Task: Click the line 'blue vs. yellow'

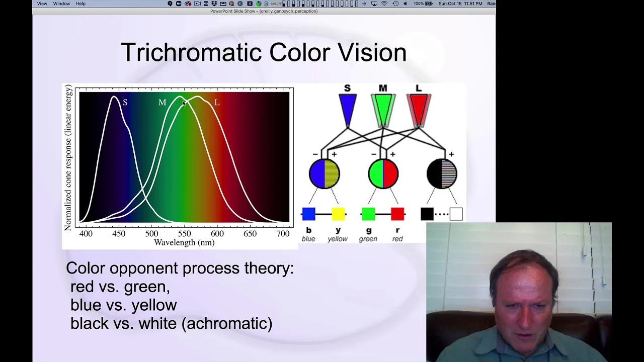Action: click(124, 305)
